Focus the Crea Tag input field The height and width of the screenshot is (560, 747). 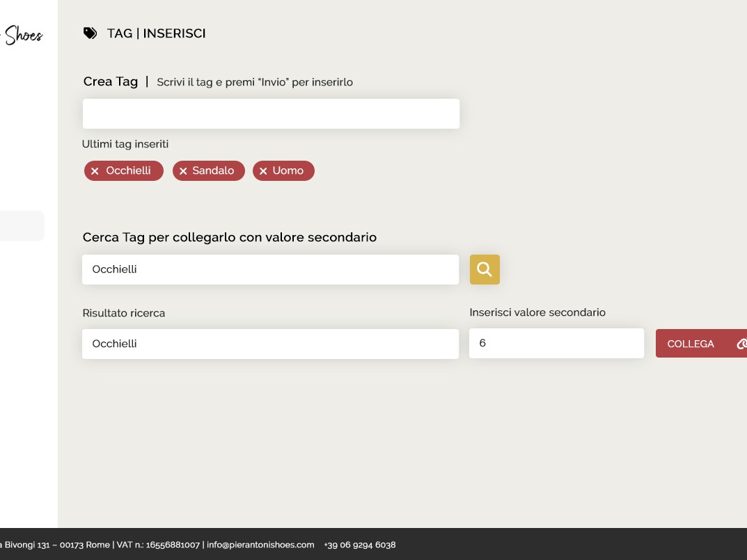click(271, 114)
